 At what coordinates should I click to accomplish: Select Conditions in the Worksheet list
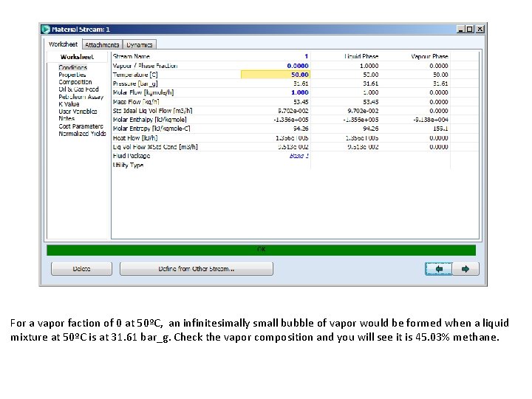pos(72,67)
